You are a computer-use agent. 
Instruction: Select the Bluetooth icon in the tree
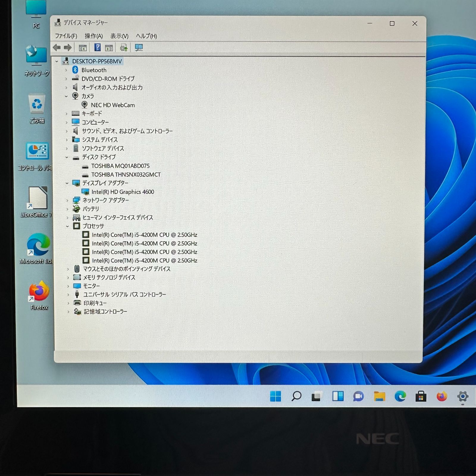[75, 70]
